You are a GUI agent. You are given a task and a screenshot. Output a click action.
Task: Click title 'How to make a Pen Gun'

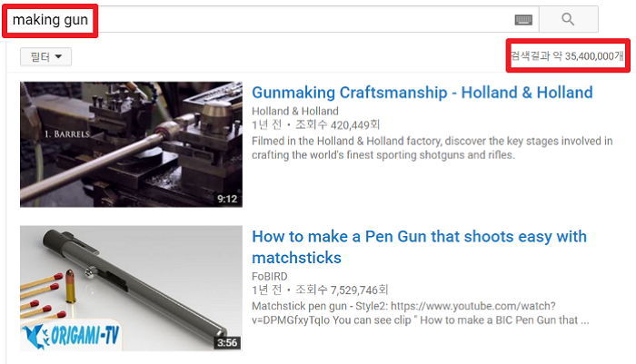[419, 247]
